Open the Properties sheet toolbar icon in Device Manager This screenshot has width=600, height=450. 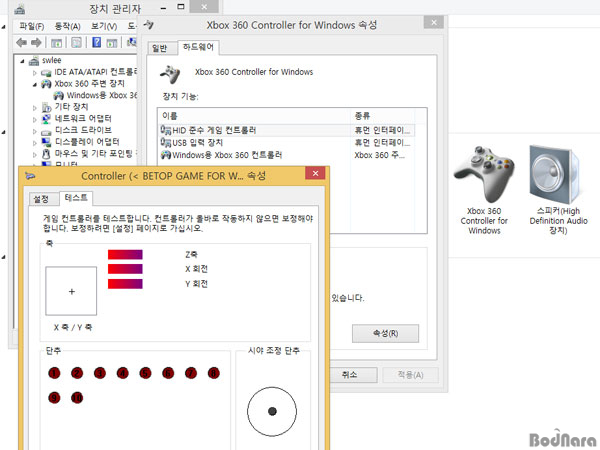77,42
